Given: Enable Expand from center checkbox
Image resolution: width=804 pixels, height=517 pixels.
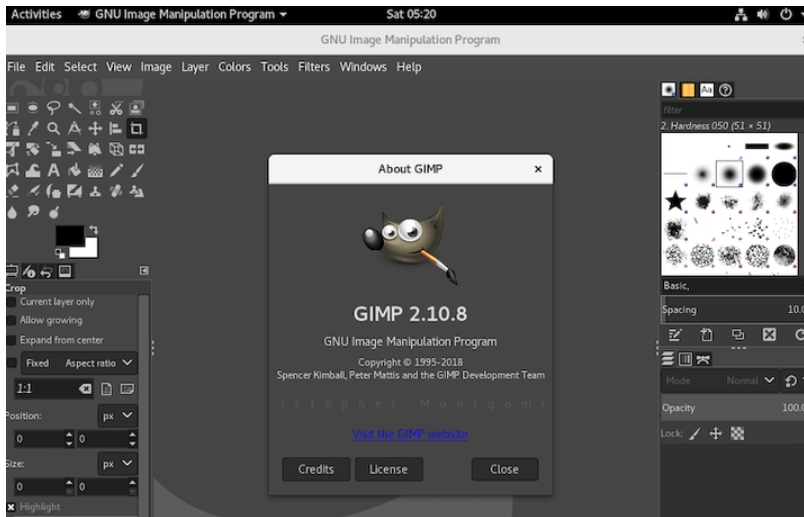Looking at the screenshot, I should [11, 340].
